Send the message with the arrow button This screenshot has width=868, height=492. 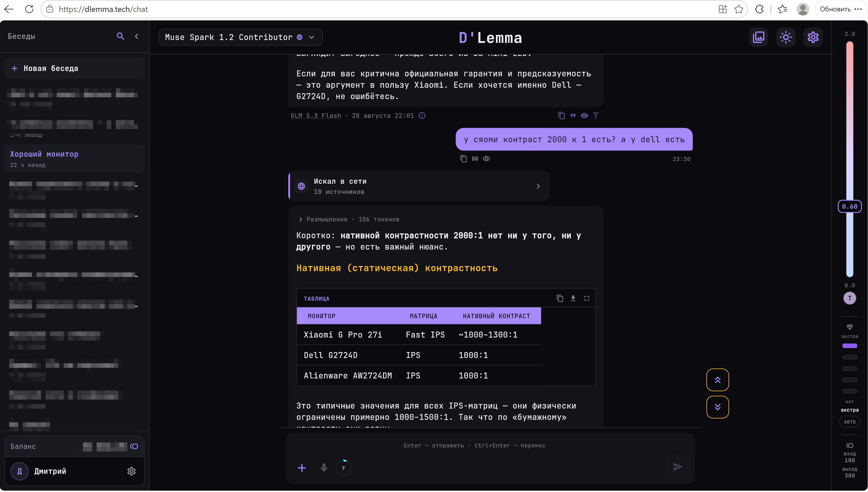pos(677,467)
